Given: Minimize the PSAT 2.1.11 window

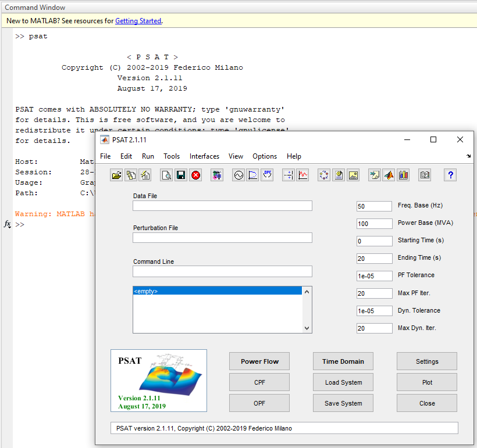Looking at the screenshot, I should tap(407, 139).
